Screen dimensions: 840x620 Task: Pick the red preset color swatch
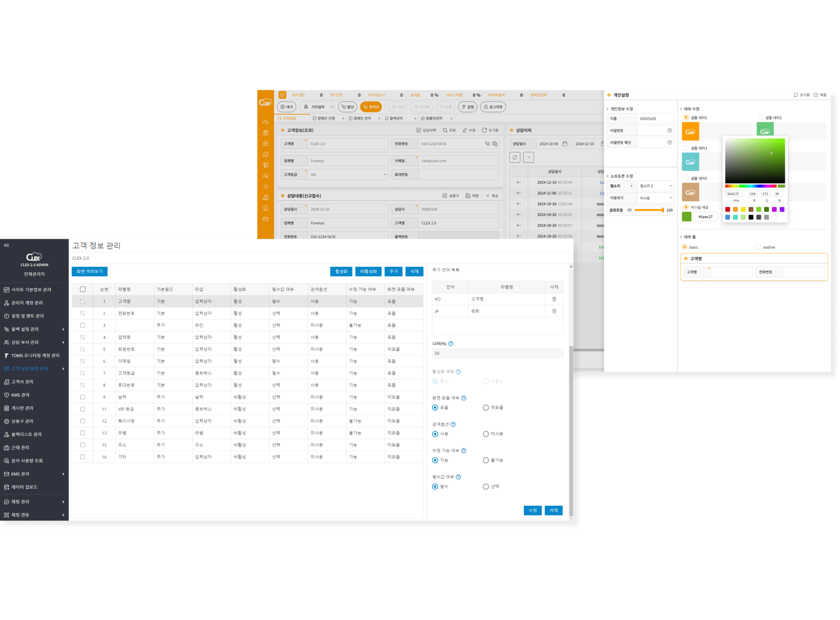click(727, 209)
